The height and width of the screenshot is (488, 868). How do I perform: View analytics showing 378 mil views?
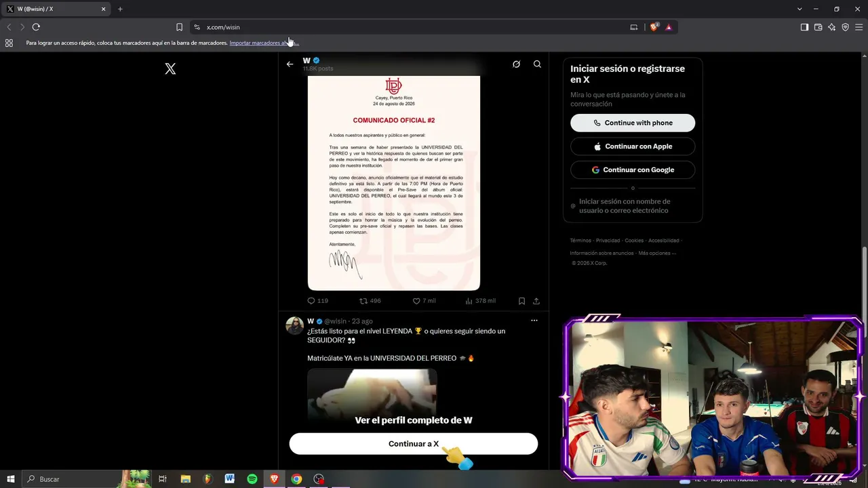tap(481, 301)
